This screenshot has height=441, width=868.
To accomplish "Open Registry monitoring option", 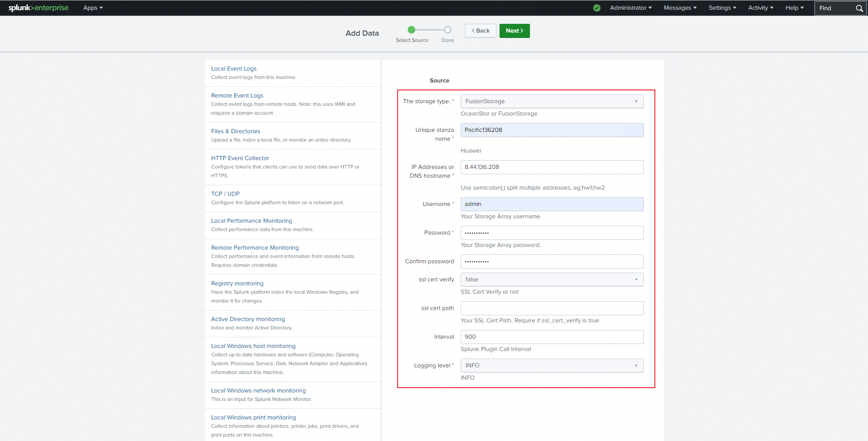I will click(x=237, y=284).
